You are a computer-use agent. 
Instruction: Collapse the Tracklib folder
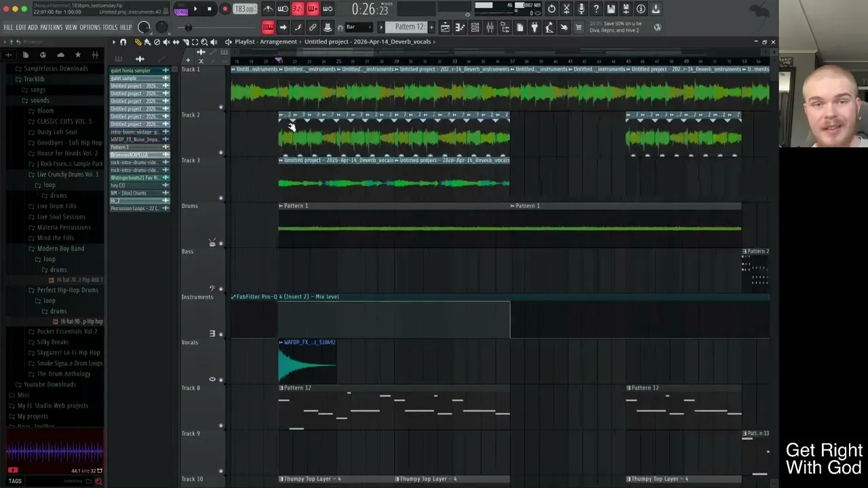[x=29, y=79]
